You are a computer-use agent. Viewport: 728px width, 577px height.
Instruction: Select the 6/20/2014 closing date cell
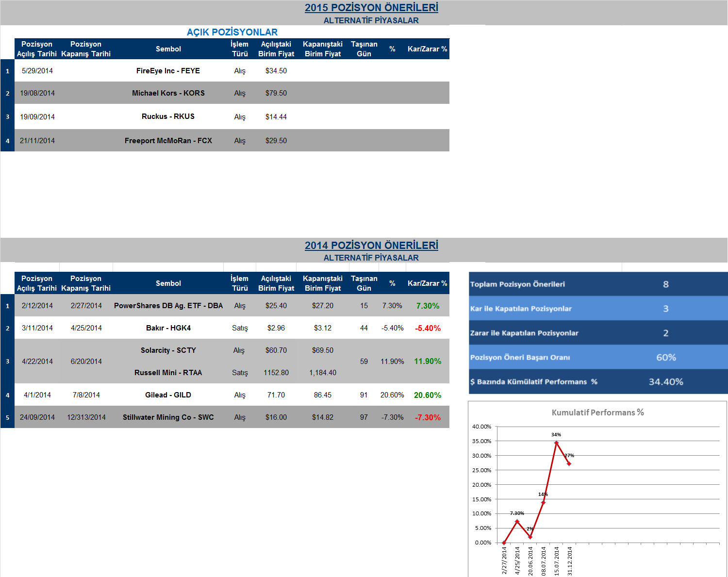(x=86, y=362)
